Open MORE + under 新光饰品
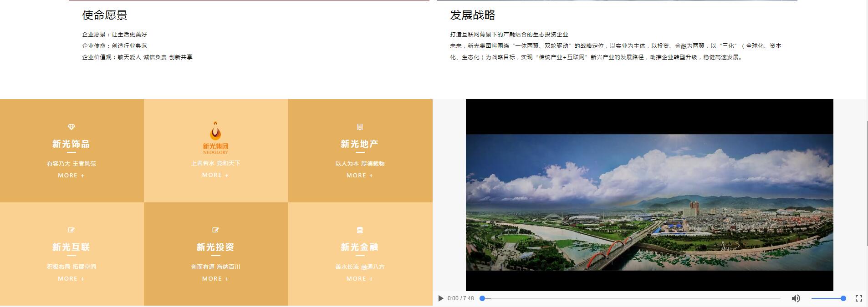The height and width of the screenshot is (307, 868). pos(71,176)
